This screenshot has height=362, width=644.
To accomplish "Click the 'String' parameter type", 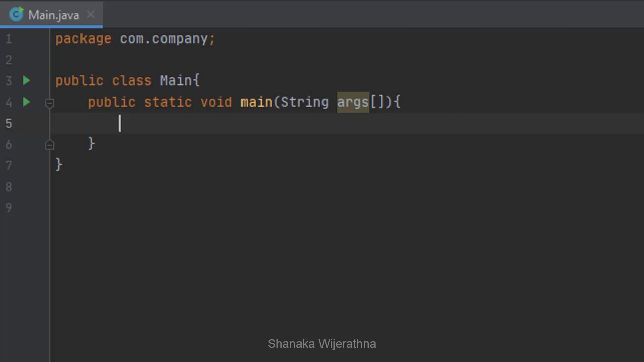I will (x=304, y=102).
